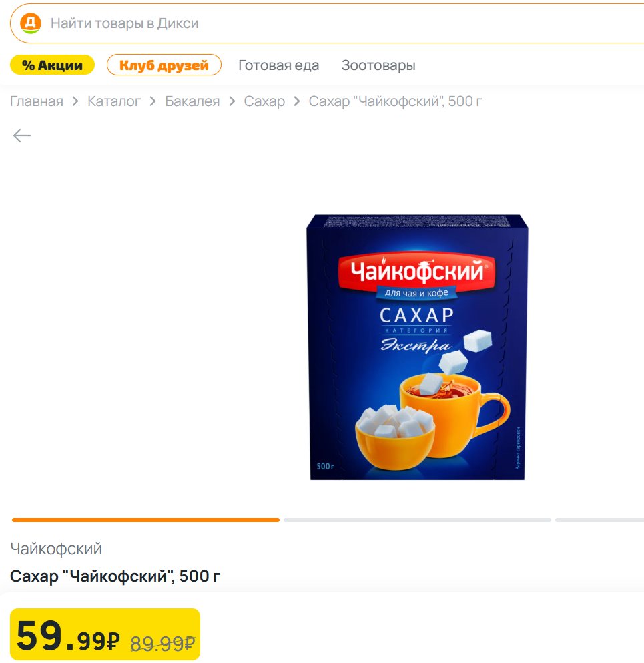Navigate to 'Бакалея' breadcrumb
The image size is (644, 663).
[x=192, y=101]
